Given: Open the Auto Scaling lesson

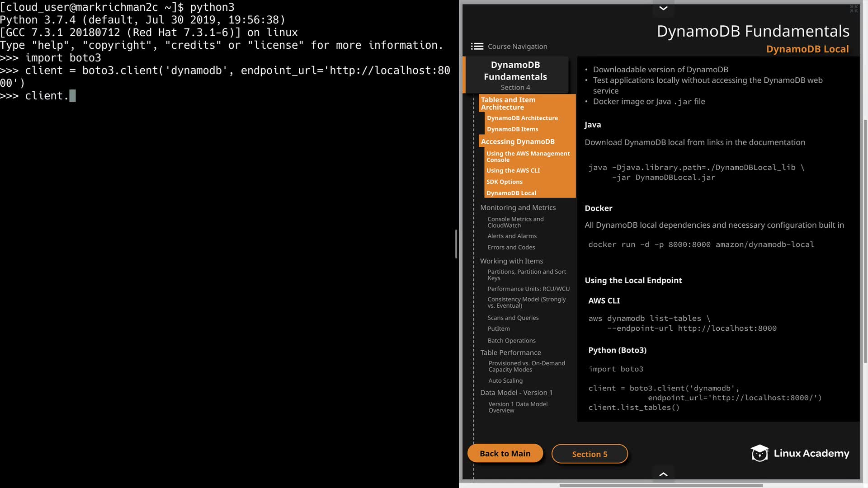Looking at the screenshot, I should [505, 381].
